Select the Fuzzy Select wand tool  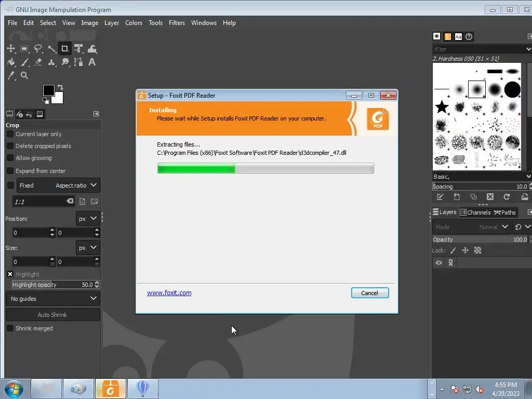[x=51, y=49]
